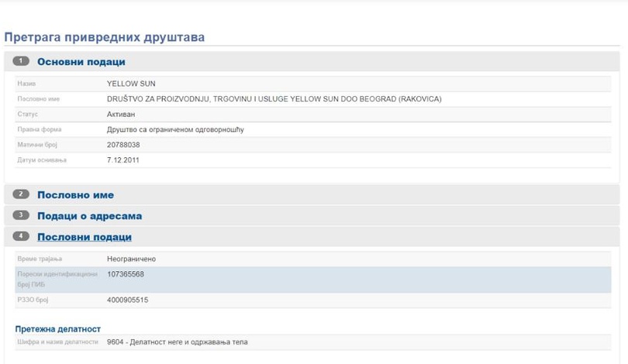
Task: Click the number 4 badge beside Пословни подаци
Action: [x=22, y=236]
